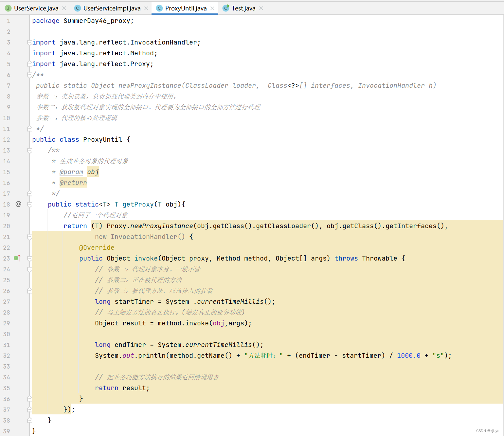Click the package name SummerDay46_proxy
This screenshot has width=504, height=436.
97,21
